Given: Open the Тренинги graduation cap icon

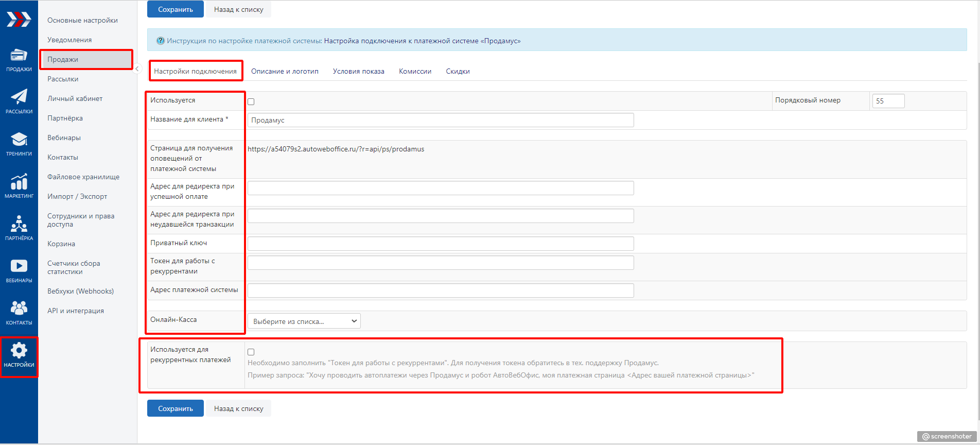Looking at the screenshot, I should (19, 140).
